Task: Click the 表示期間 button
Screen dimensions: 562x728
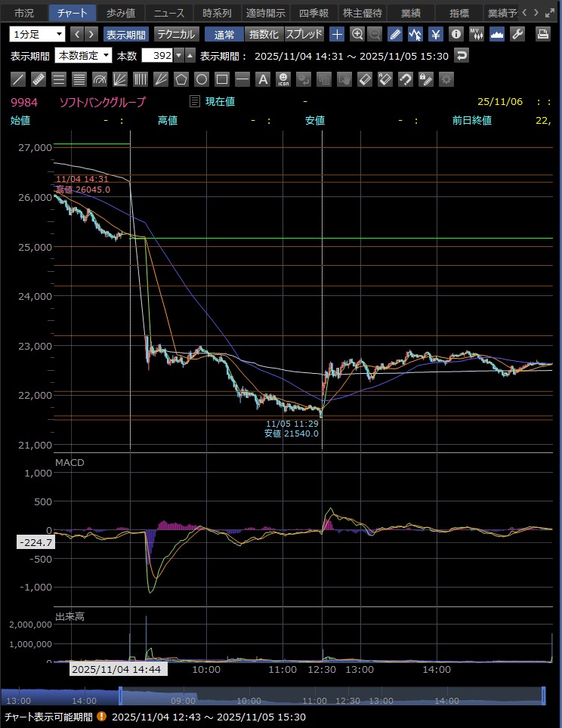Action: coord(126,34)
